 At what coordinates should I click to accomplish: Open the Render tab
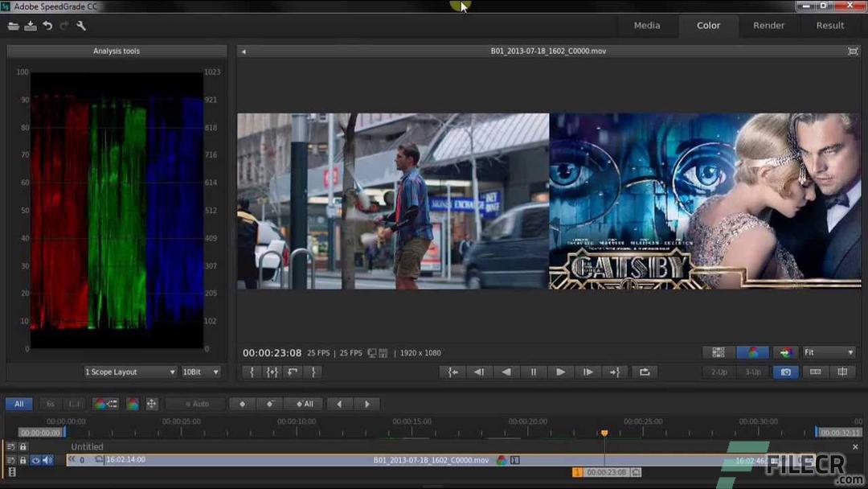pos(768,26)
